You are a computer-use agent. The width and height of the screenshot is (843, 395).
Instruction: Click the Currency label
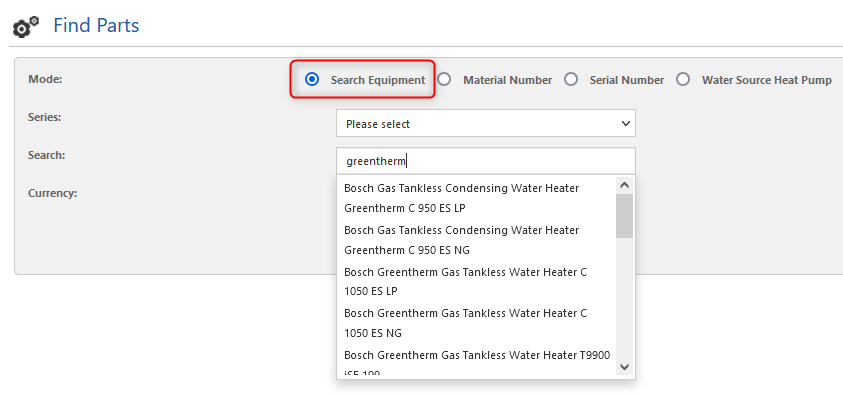tap(53, 193)
